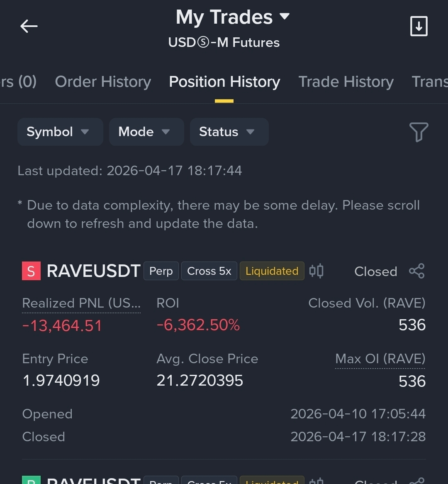Select the Position History tab

[224, 82]
